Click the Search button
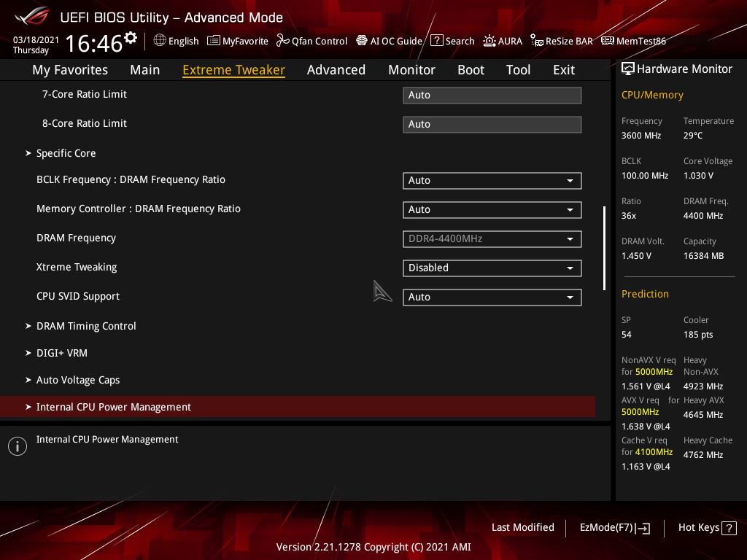The height and width of the screenshot is (560, 747). [452, 41]
